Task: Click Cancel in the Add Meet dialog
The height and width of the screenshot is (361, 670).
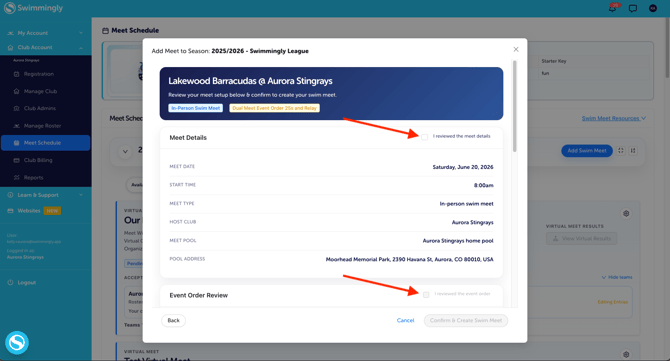Action: coord(405,320)
